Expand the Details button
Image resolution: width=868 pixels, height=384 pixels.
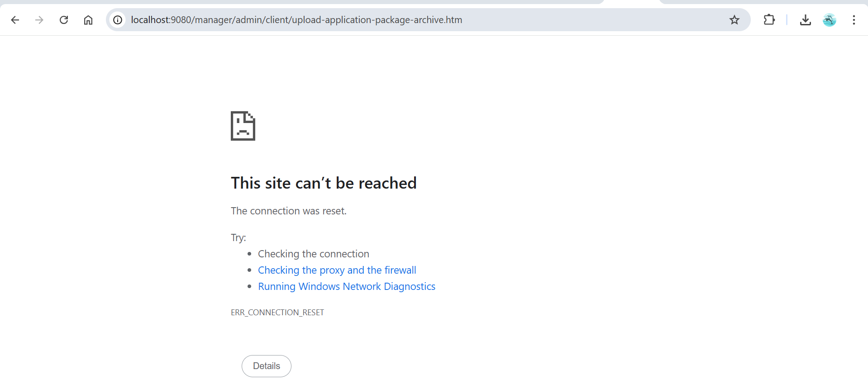tap(266, 366)
